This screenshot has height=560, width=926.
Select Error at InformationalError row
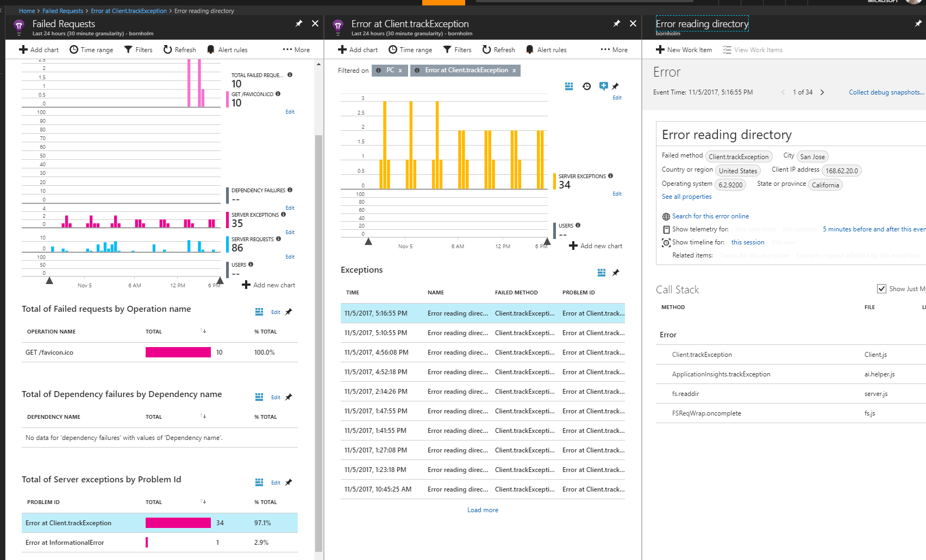(x=160, y=543)
